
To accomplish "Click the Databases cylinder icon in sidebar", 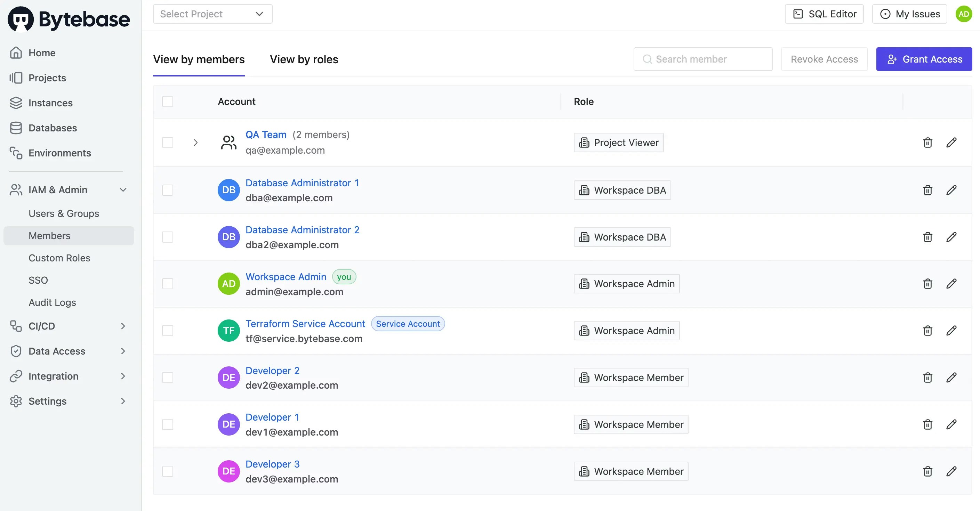I will pyautogui.click(x=16, y=128).
